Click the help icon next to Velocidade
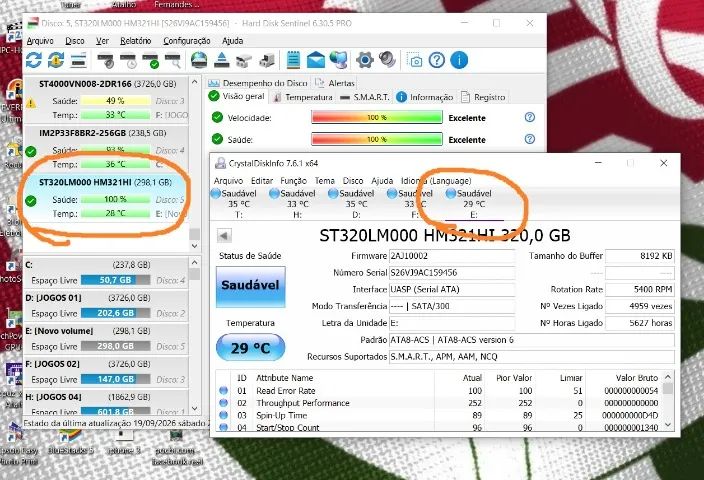 tap(530, 117)
